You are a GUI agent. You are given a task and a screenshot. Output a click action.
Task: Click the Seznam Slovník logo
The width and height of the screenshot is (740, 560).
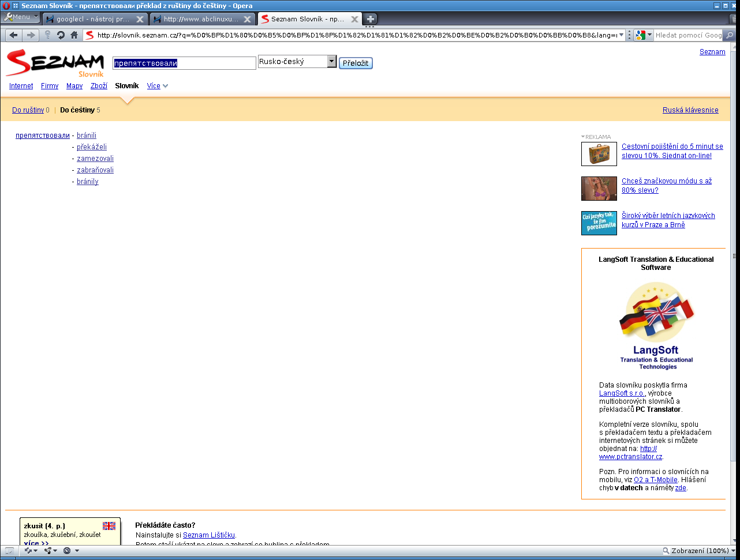(x=55, y=63)
